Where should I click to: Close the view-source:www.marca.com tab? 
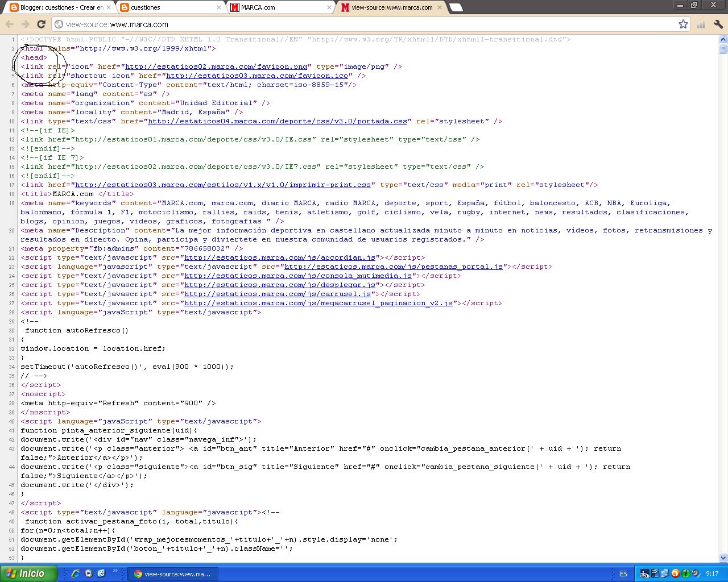click(440, 7)
